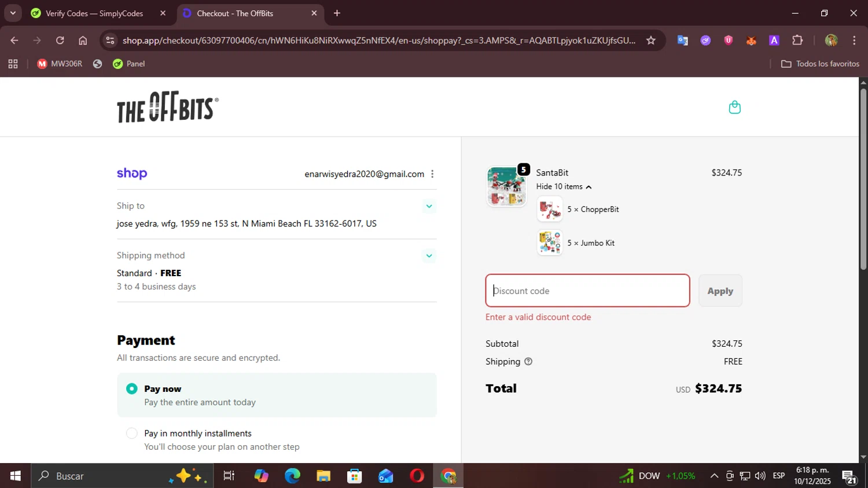Screen dimensions: 868x488
Task: Click the enarwisyedra2020@gmail.com email text
Action: (x=364, y=174)
